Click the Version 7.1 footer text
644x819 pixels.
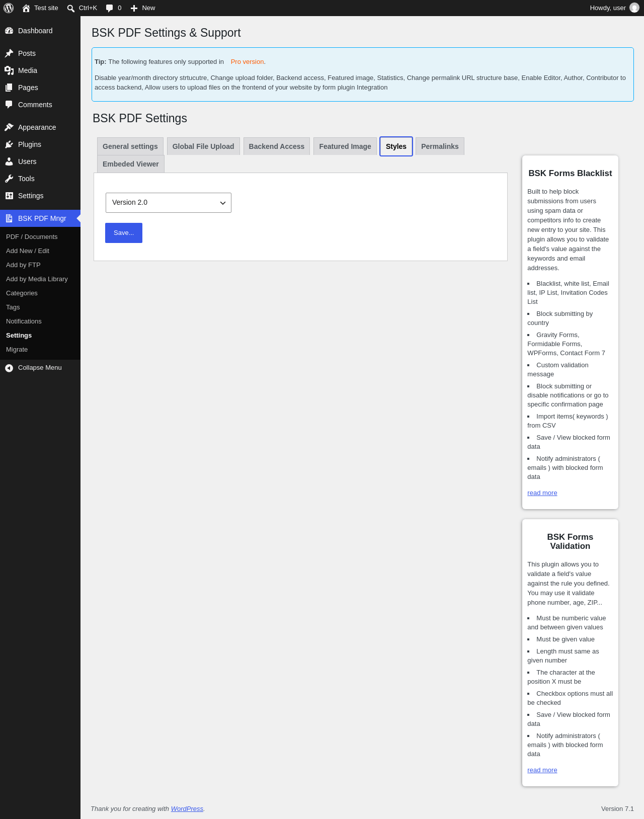(617, 809)
